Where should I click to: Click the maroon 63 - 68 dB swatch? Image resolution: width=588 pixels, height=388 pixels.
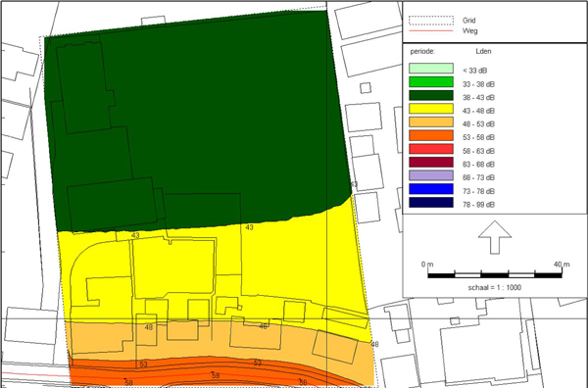pyautogui.click(x=431, y=163)
